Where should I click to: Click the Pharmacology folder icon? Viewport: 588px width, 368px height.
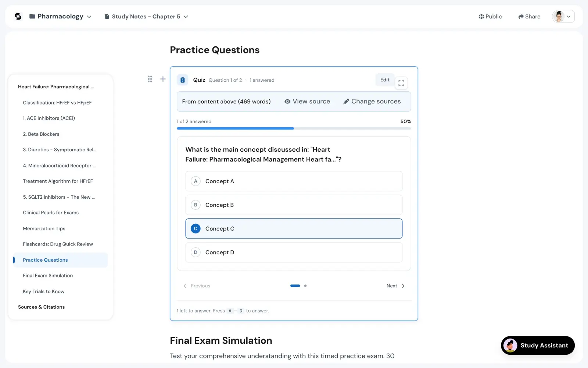coord(32,17)
